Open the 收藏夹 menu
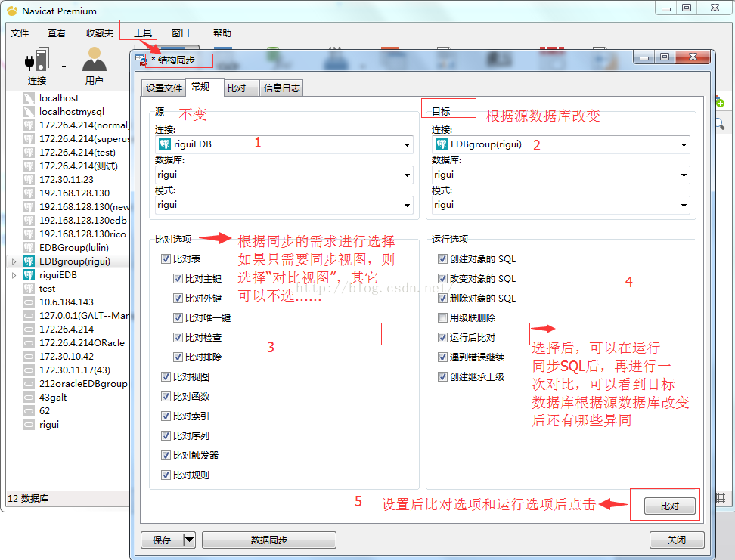Image resolution: width=735 pixels, height=560 pixels. pos(100,32)
